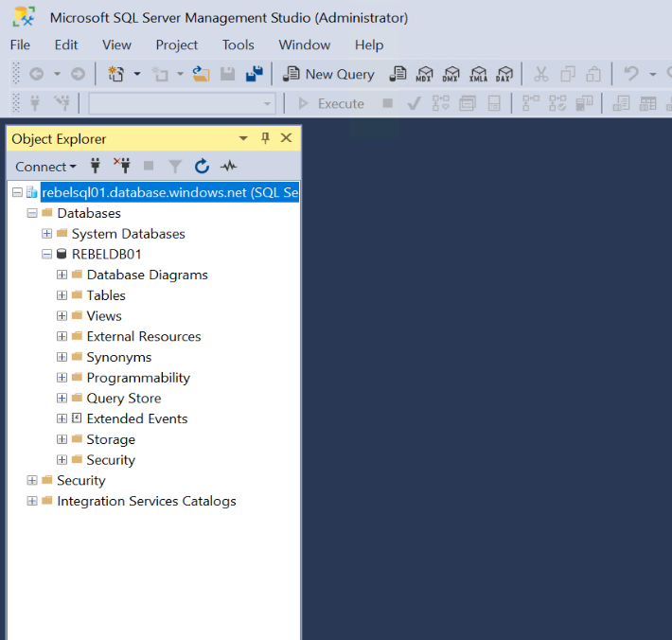Expand Integration Services Catalogs node
The width and height of the screenshot is (672, 640).
point(32,501)
